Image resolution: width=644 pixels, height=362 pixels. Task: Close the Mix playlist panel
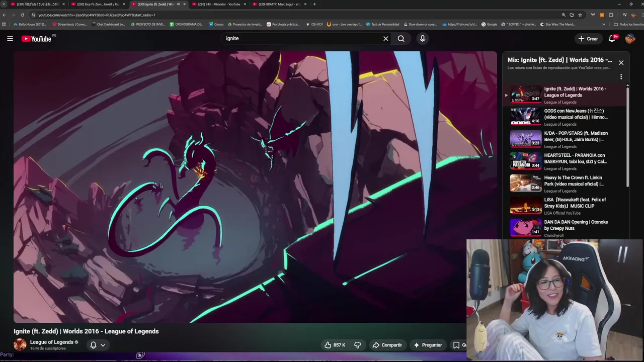(x=621, y=63)
